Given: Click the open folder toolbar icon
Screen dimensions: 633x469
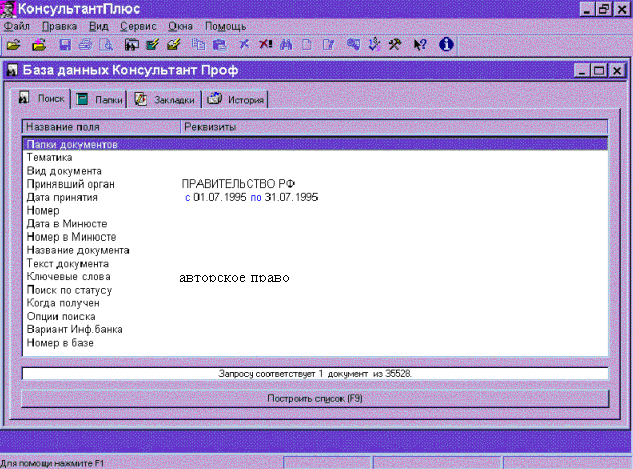Looking at the screenshot, I should click(x=14, y=44).
